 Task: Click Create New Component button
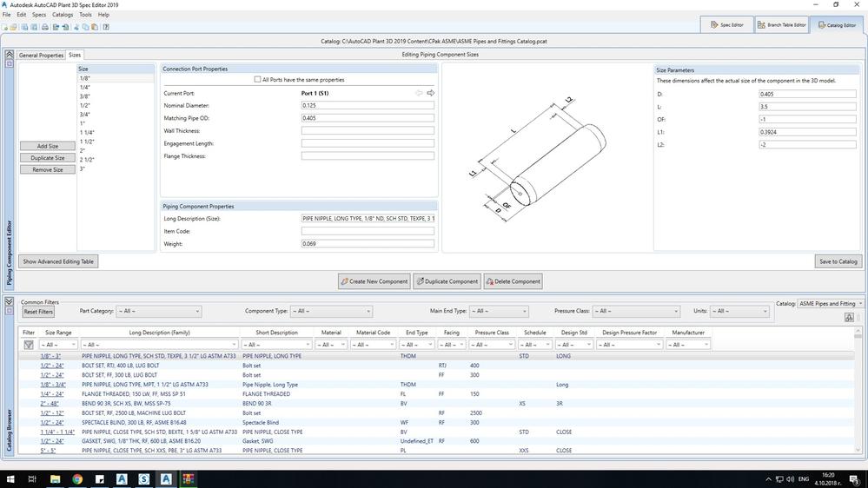[x=374, y=281]
